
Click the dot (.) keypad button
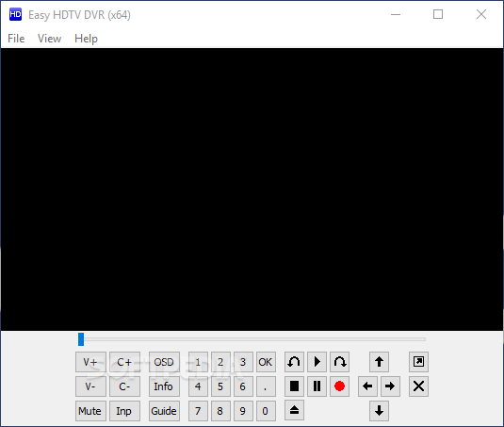[x=266, y=386]
